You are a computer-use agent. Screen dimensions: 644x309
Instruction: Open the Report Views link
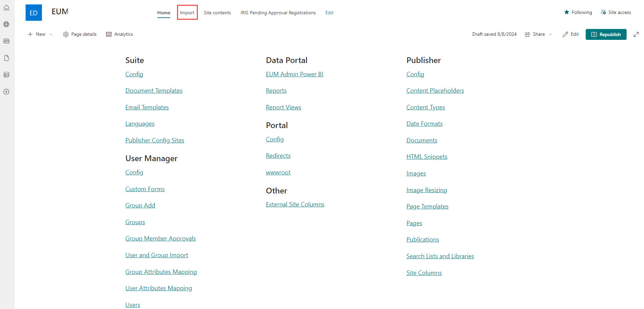click(283, 107)
